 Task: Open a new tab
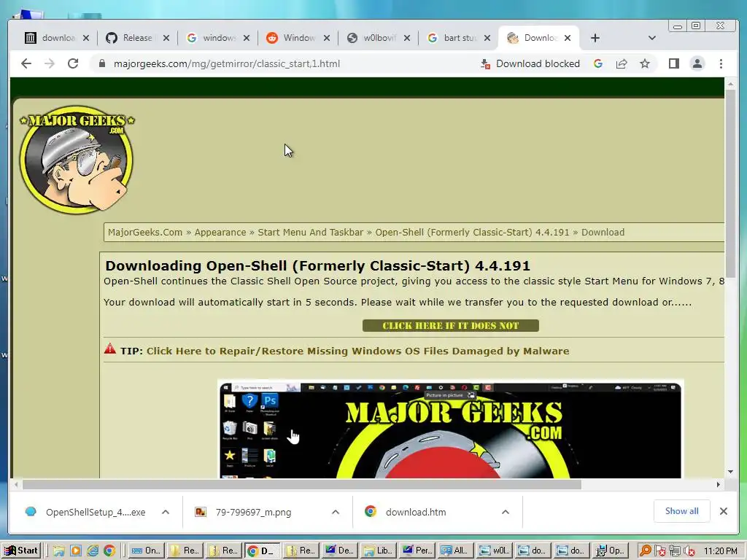pyautogui.click(x=595, y=38)
